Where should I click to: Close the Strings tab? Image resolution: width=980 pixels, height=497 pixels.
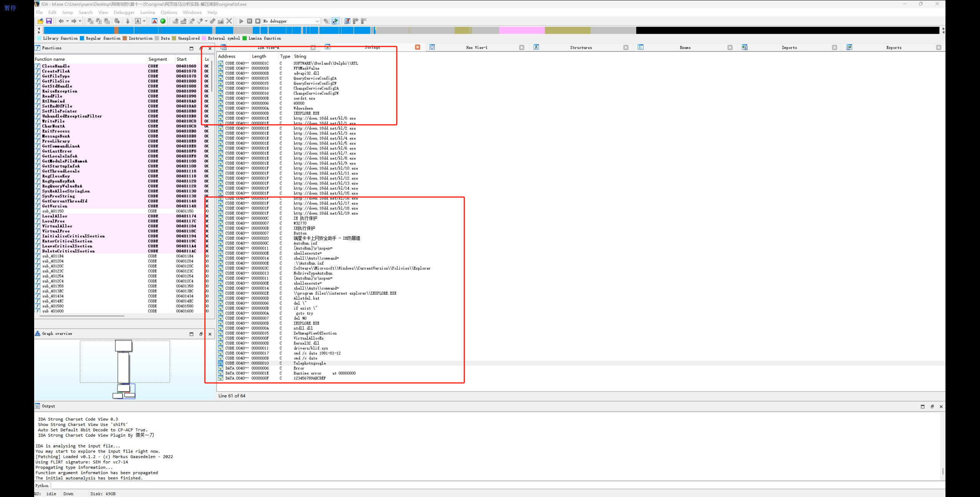pos(417,47)
